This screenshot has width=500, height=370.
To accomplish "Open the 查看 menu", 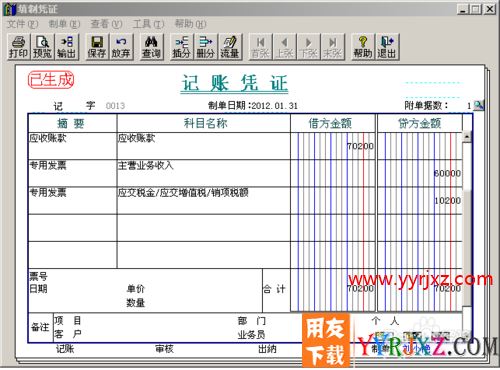I will point(106,24).
